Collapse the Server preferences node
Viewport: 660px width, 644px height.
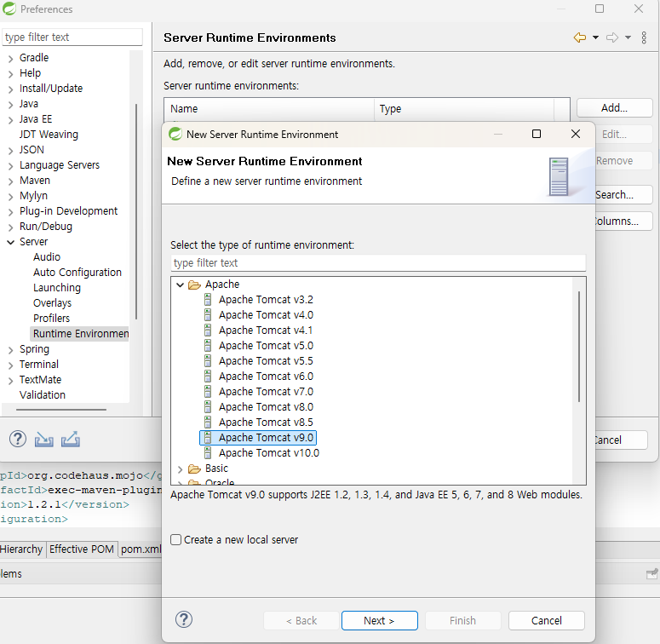pos(11,242)
